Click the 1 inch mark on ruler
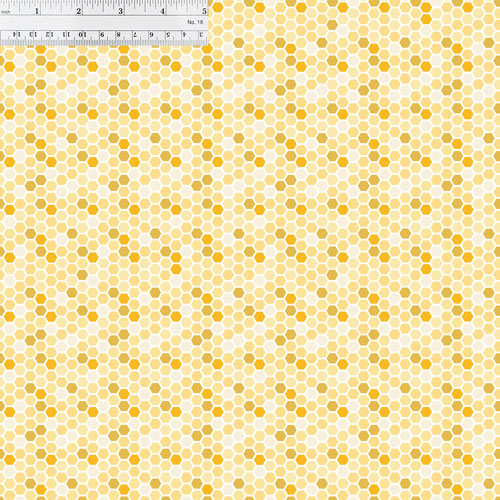Image resolution: width=500 pixels, height=500 pixels. click(x=37, y=11)
